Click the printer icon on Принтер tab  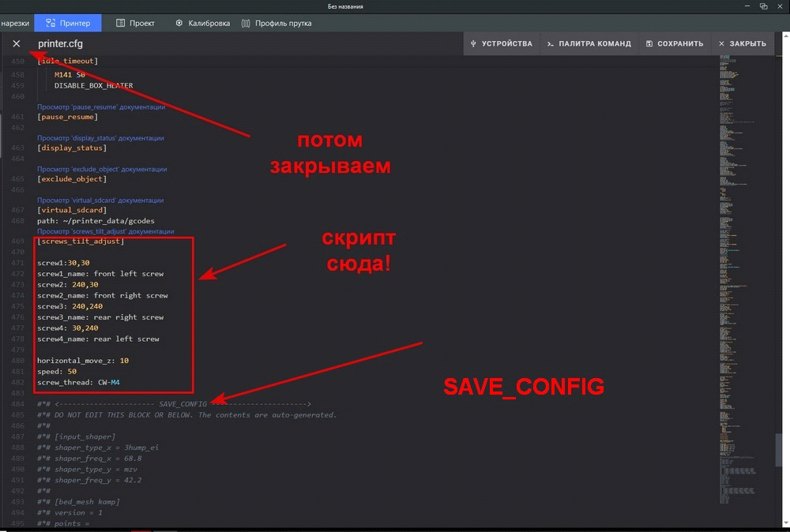click(51, 23)
